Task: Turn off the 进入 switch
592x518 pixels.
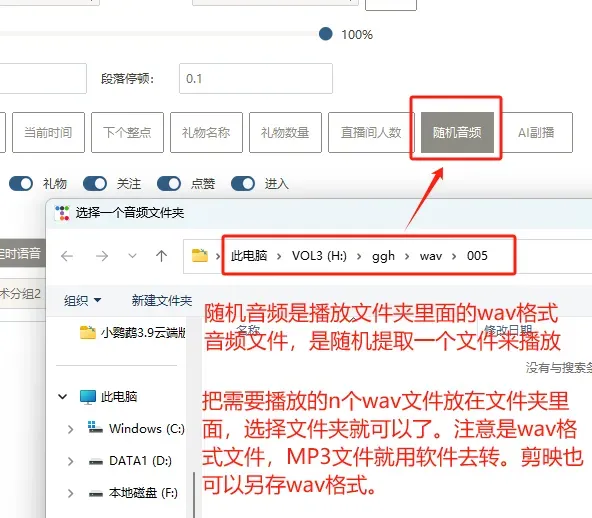Action: [243, 184]
